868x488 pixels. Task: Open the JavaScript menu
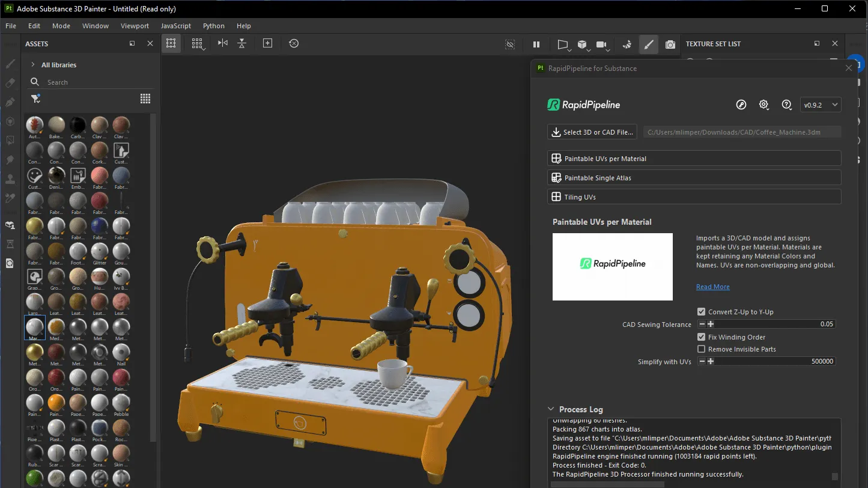(x=176, y=26)
